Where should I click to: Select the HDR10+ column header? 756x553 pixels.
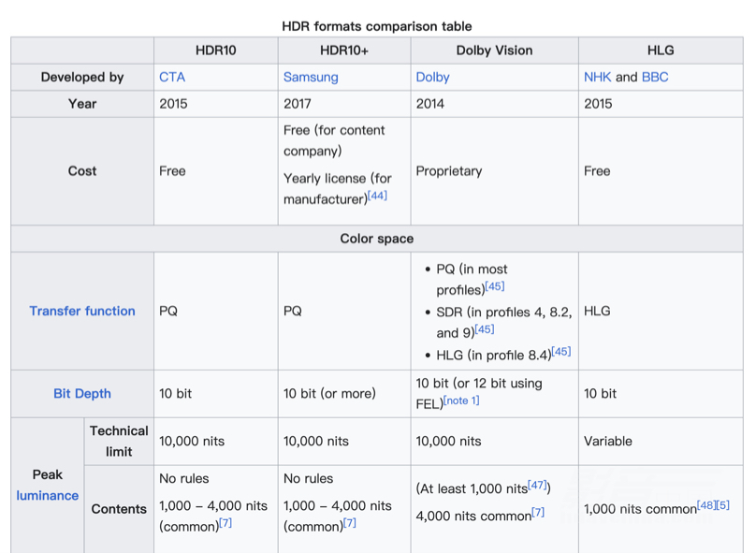coord(344,51)
